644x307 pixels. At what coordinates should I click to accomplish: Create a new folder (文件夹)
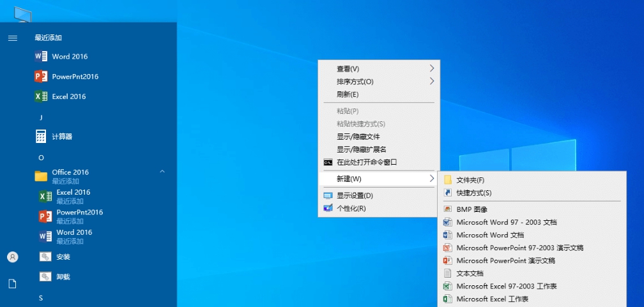click(532, 180)
